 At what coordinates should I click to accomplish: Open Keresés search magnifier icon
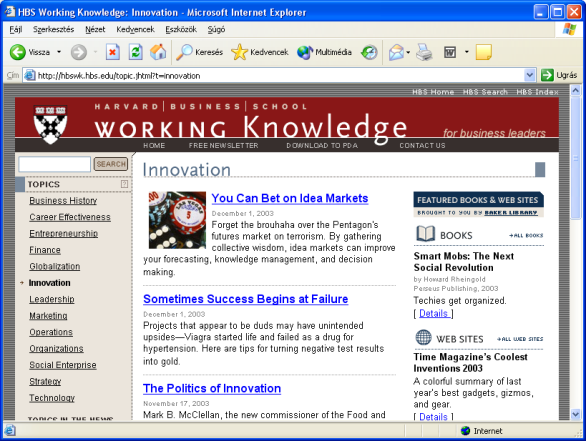point(184,52)
